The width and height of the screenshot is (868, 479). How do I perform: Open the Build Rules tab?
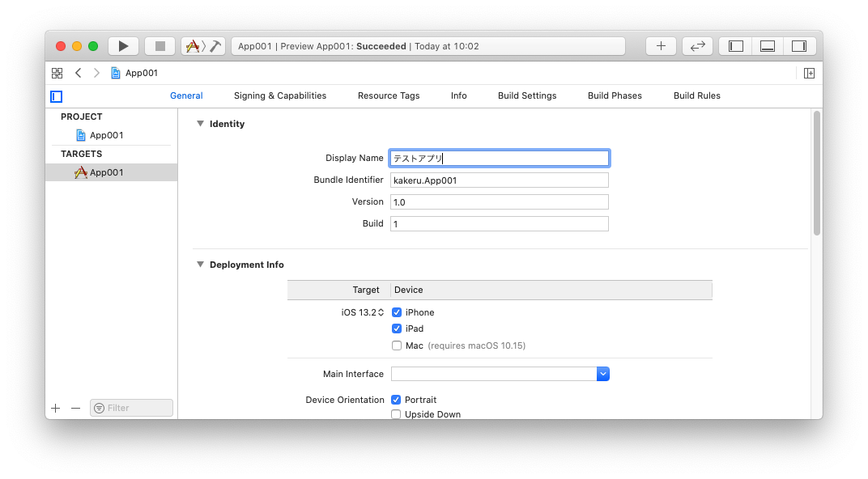pos(697,95)
